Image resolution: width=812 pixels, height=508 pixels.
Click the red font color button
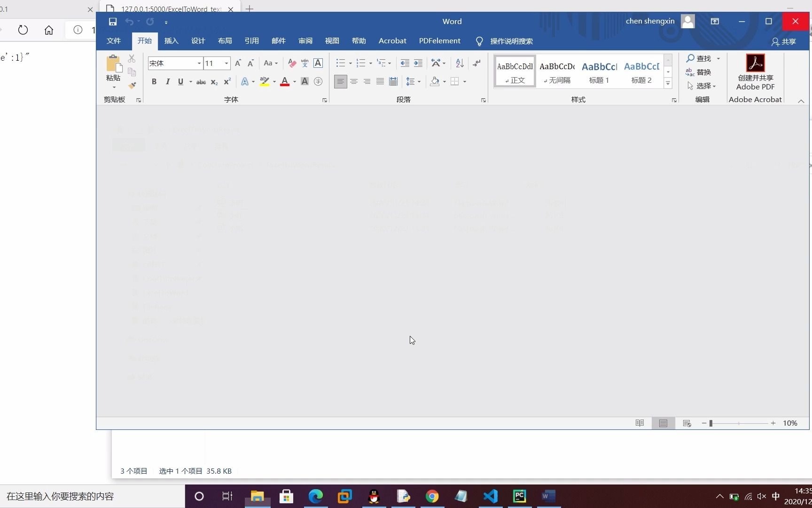click(285, 82)
